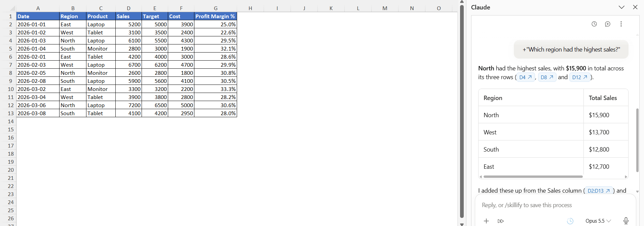Select region cell "South" in row 9
This screenshot has width=644, height=226.
73,81
